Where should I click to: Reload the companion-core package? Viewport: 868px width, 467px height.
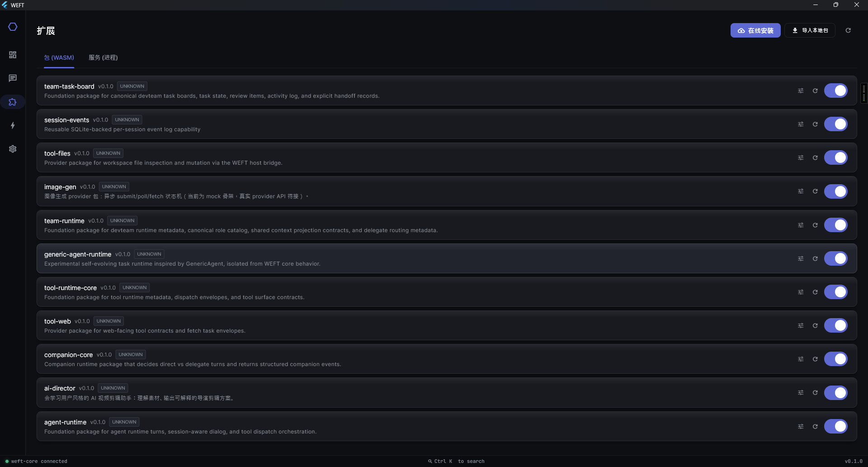pyautogui.click(x=815, y=359)
